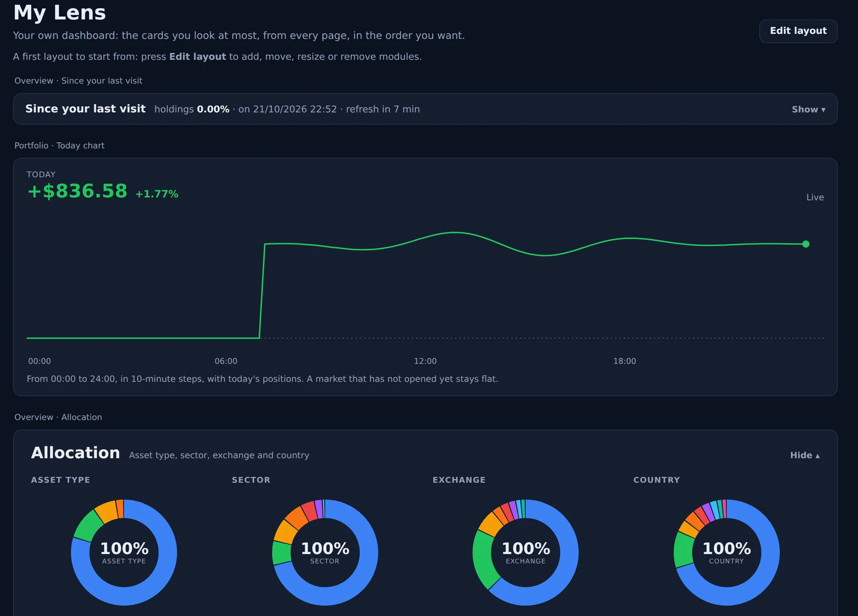The height and width of the screenshot is (616, 858).
Task: Click the 'Overview · Since your last visit' label
Action: click(78, 81)
